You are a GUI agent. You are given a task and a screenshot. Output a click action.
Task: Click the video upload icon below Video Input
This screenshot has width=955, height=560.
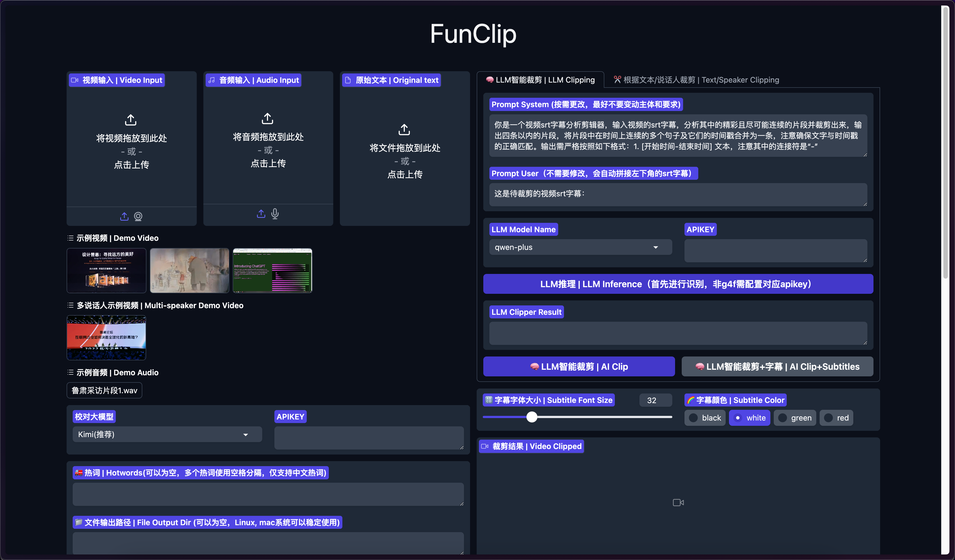(x=124, y=216)
